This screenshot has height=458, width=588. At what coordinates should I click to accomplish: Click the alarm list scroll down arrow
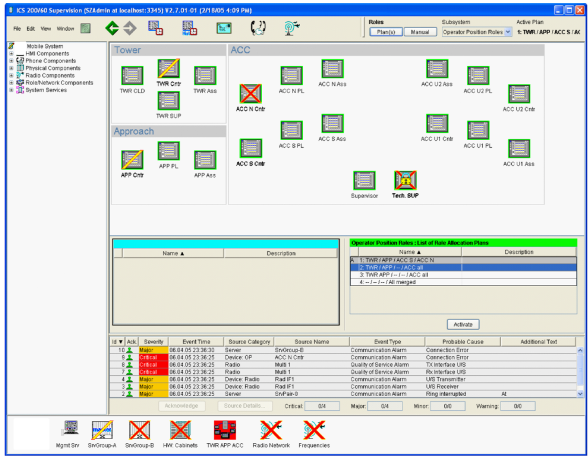580,394
